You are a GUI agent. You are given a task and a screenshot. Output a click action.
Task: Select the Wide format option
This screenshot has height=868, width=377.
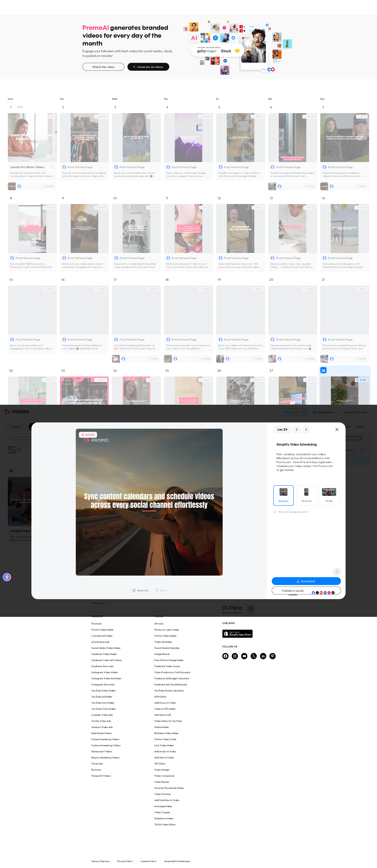329,495
